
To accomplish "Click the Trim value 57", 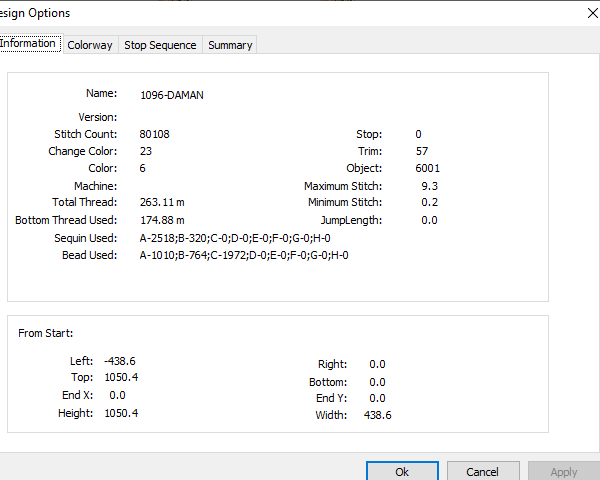I will pyautogui.click(x=422, y=151).
